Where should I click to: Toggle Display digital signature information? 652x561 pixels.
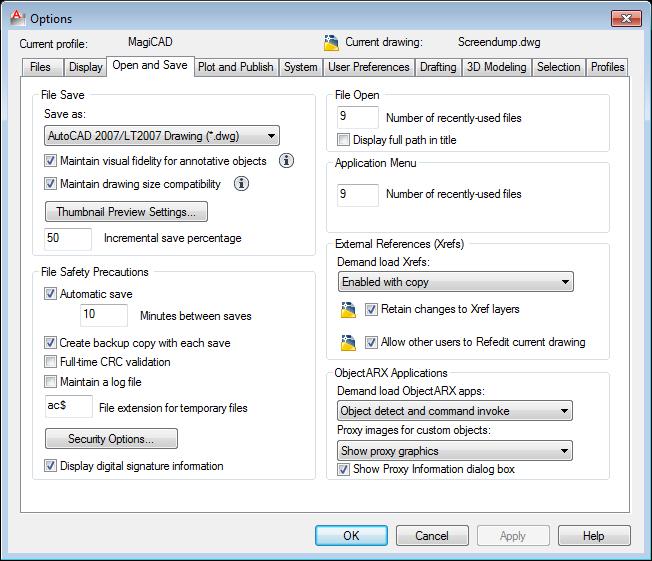click(x=50, y=465)
